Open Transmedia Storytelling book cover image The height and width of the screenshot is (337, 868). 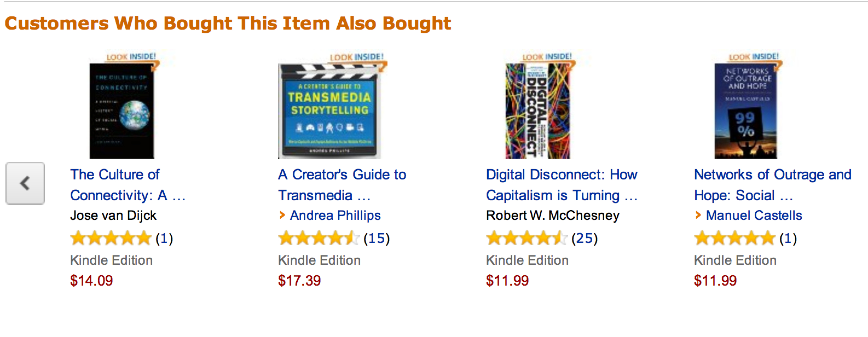(x=329, y=111)
